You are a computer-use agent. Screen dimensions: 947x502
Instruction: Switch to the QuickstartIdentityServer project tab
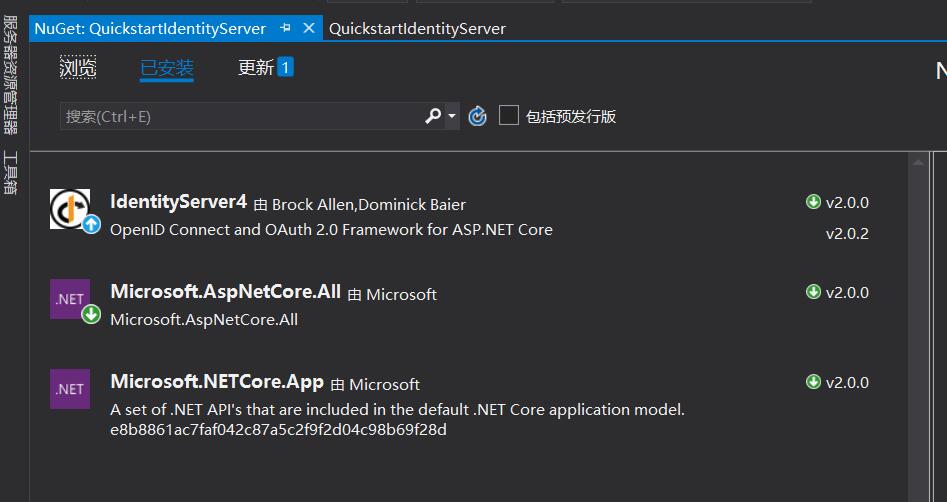[x=417, y=29]
